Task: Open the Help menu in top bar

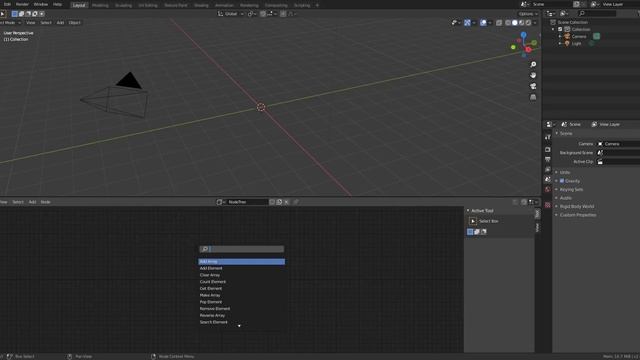Action: click(x=57, y=4)
